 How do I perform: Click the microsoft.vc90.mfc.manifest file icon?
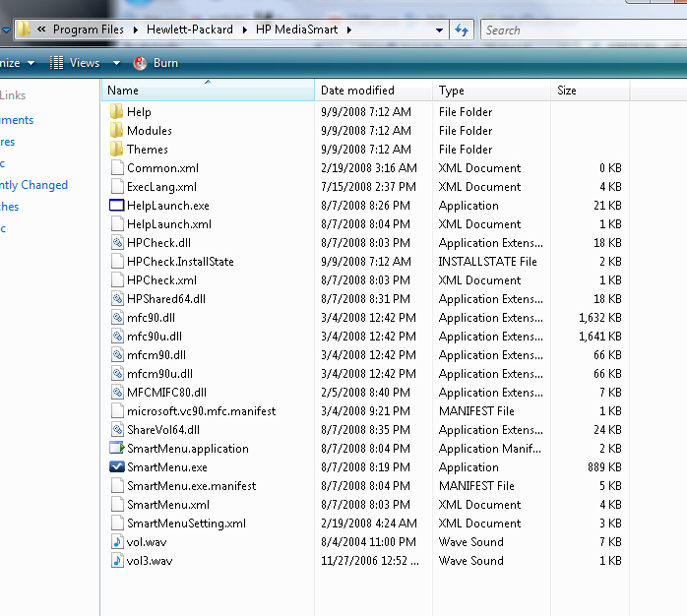(x=117, y=411)
